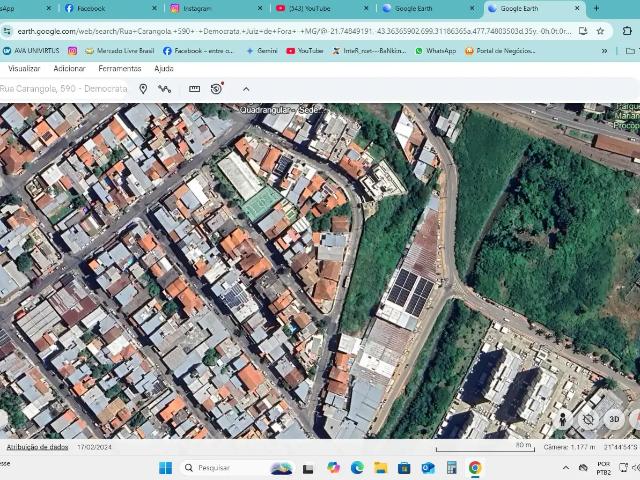
Task: Open File Explorer from the taskbar
Action: (381, 468)
